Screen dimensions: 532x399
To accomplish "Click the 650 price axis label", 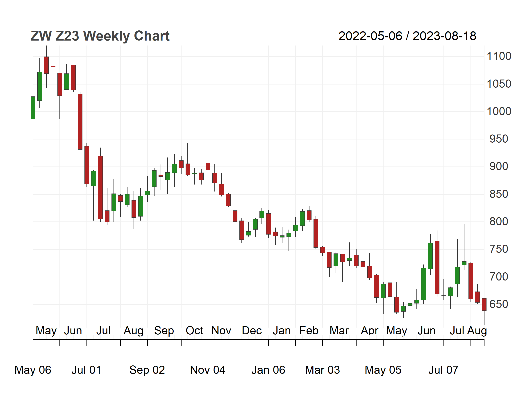I will click(x=499, y=304).
